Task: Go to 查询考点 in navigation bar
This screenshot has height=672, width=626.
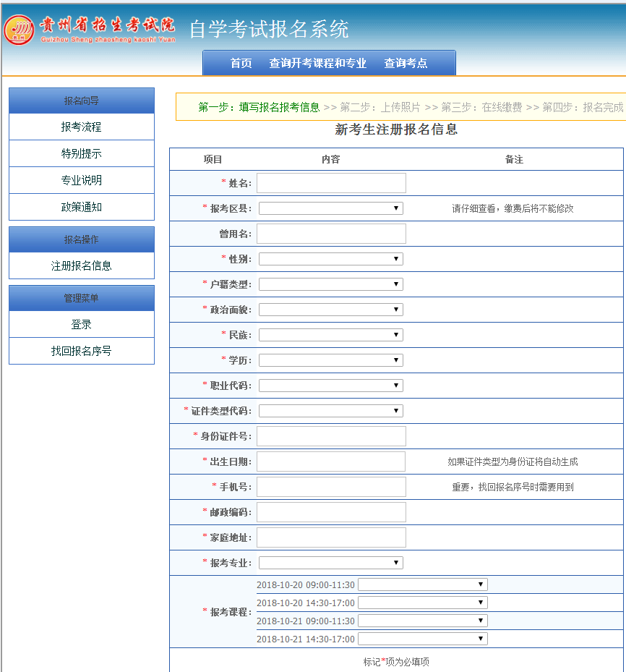Action: tap(406, 64)
